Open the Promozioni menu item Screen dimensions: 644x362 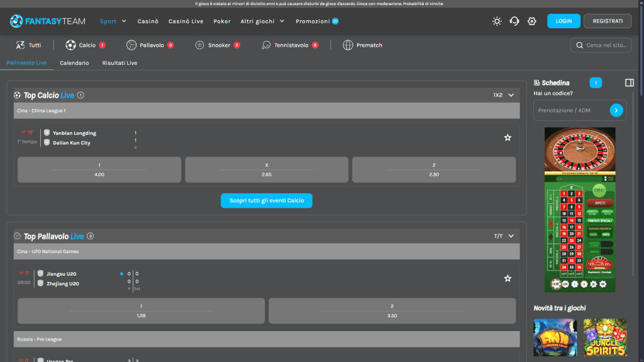tap(317, 21)
